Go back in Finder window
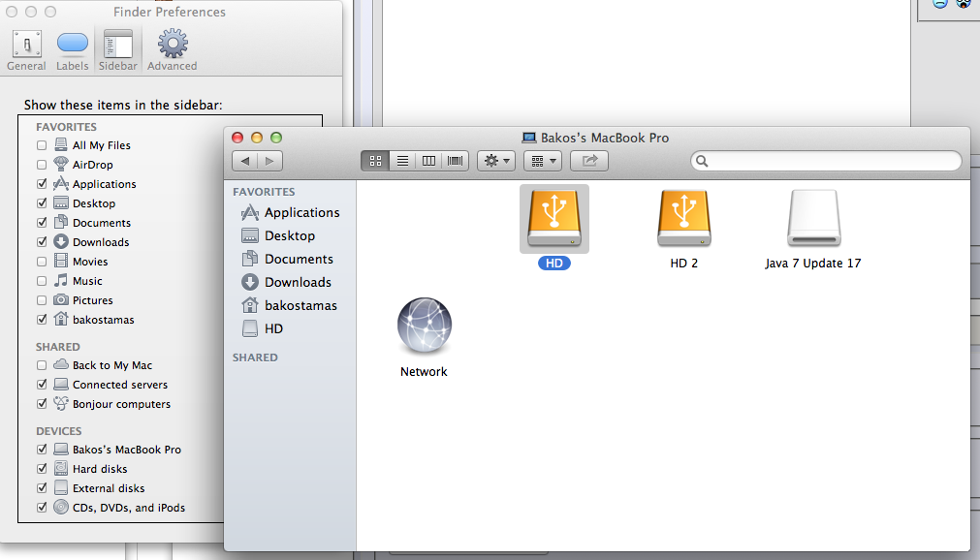Image resolution: width=980 pixels, height=560 pixels. (245, 161)
